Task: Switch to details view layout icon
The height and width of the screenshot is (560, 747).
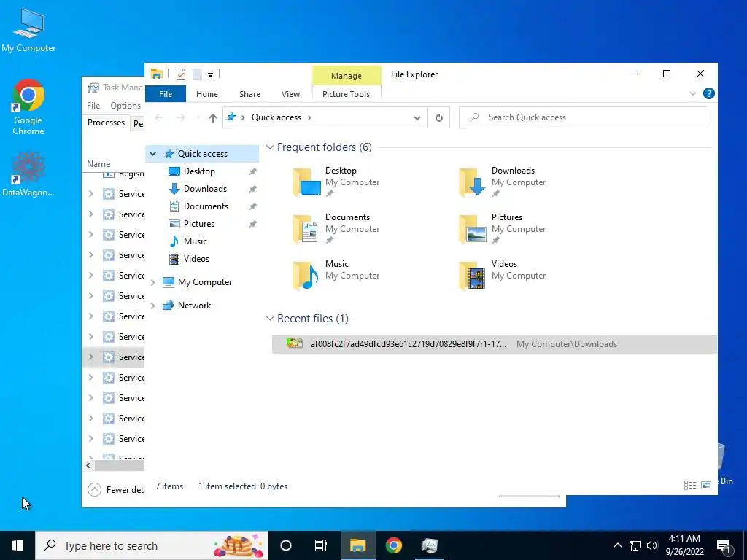Action: 690,485
